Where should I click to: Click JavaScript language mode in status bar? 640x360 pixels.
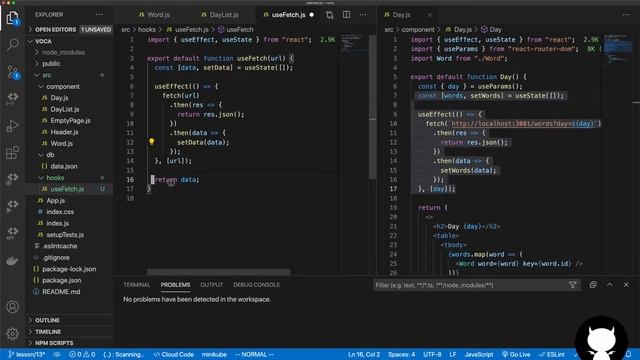pos(479,354)
